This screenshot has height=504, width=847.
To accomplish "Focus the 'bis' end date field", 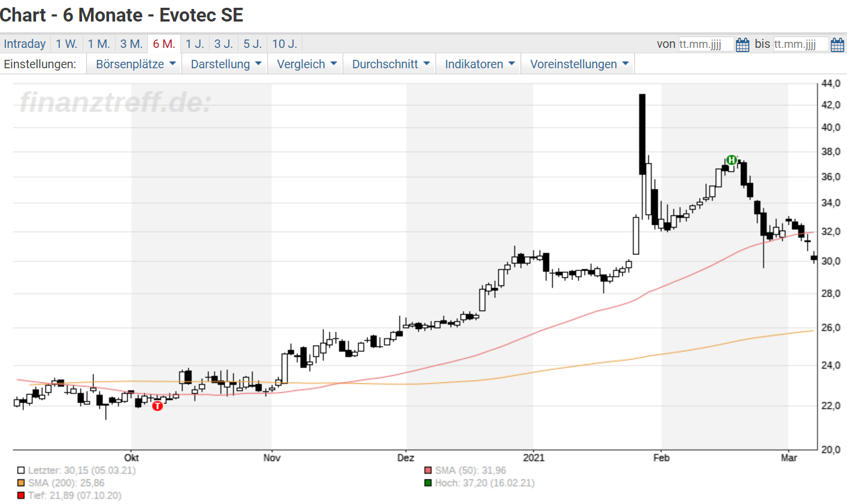I will click(801, 44).
